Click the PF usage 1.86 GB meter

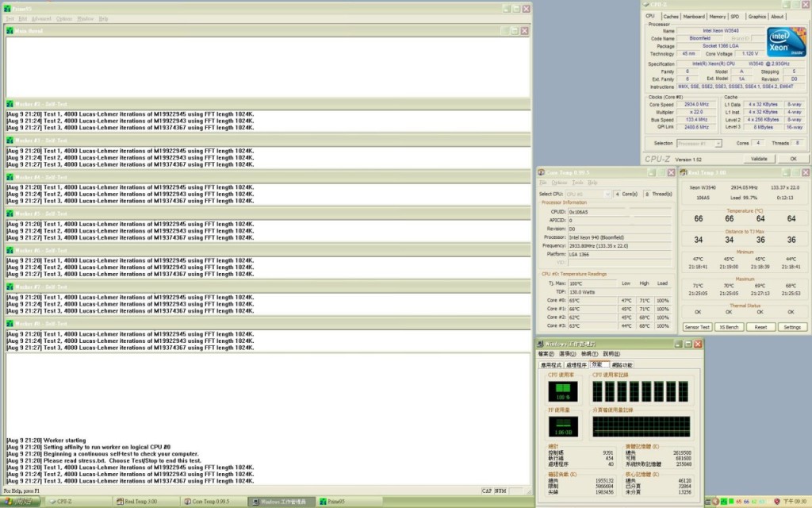tap(563, 426)
